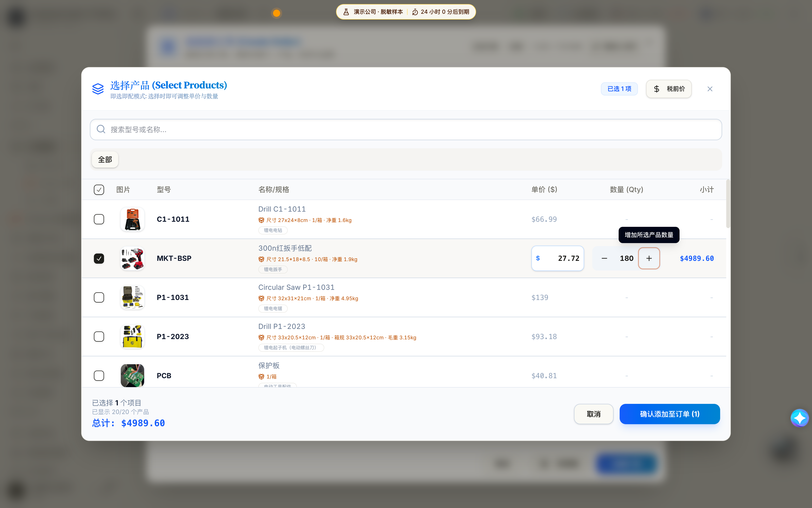This screenshot has height=508, width=812.
Task: Click the flask icon in demo company banner
Action: (x=346, y=12)
